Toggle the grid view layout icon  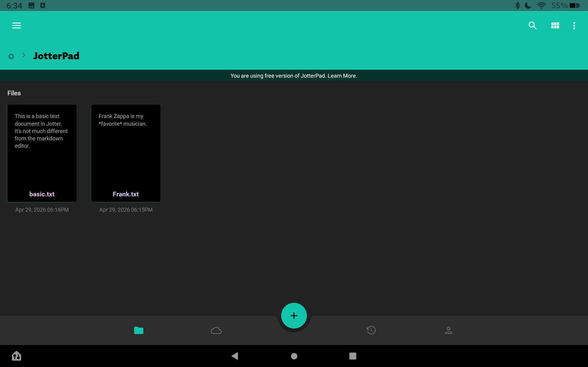[x=555, y=26]
